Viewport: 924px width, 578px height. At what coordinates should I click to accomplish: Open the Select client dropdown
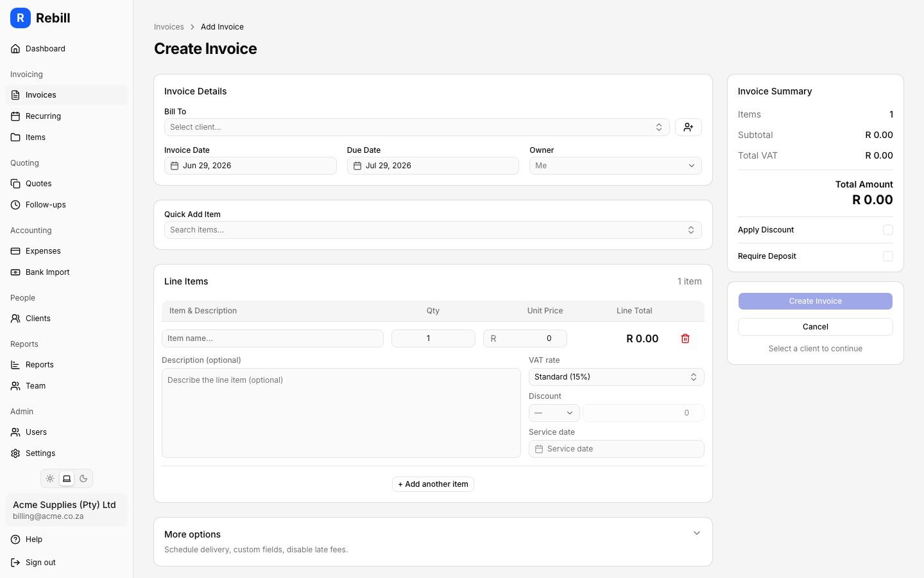(x=417, y=127)
